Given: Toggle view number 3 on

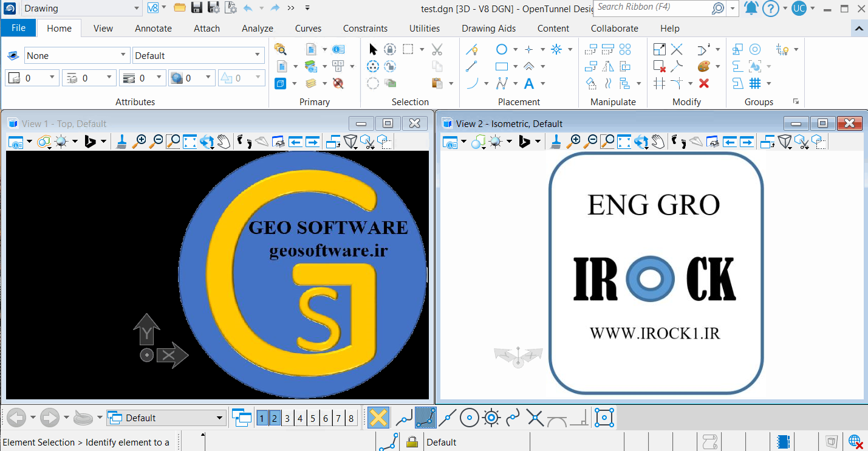Looking at the screenshot, I should tap(287, 418).
